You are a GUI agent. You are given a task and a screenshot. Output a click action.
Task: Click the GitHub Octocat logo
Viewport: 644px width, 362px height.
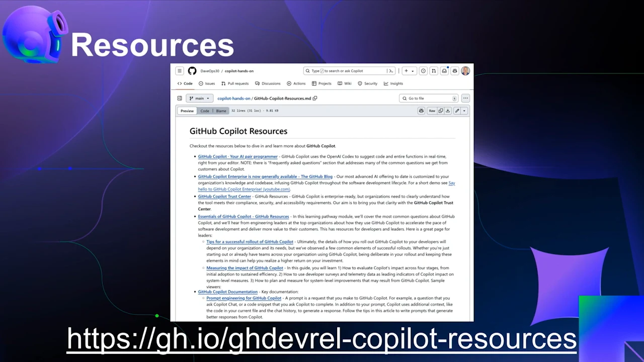click(192, 71)
